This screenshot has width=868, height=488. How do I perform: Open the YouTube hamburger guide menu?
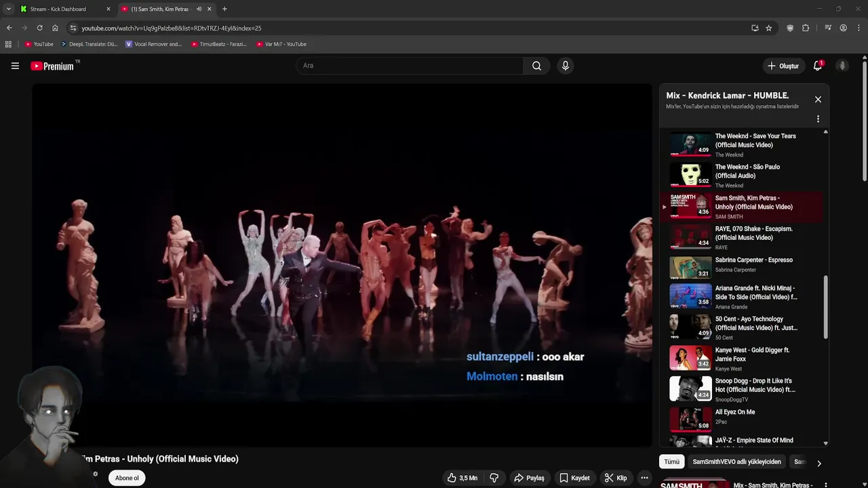coord(15,66)
